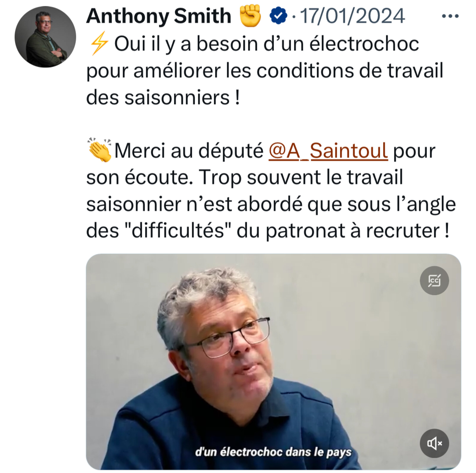Open Anthony Smith's round profile picture
Screen dimensions: 476x473
(45, 37)
